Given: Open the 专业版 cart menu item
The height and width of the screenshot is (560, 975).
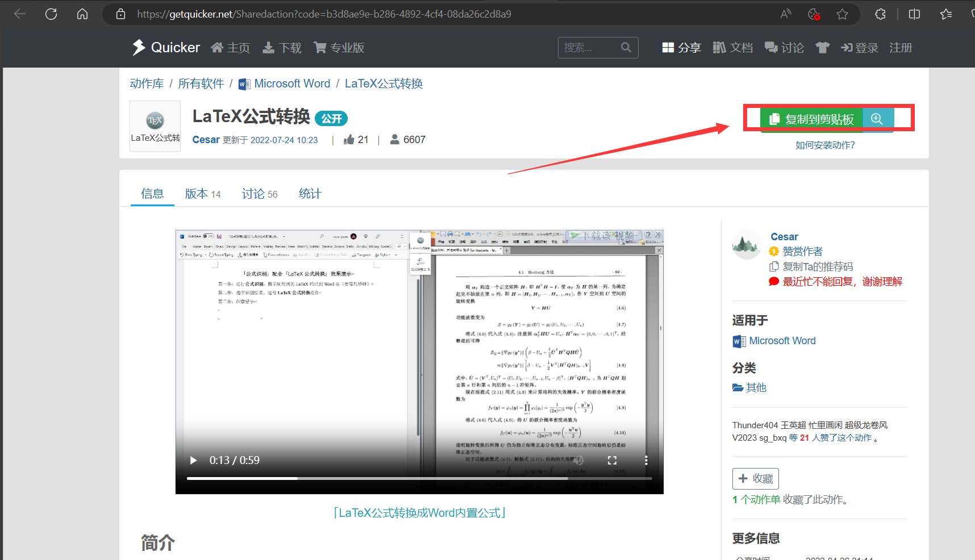Looking at the screenshot, I should click(x=339, y=48).
